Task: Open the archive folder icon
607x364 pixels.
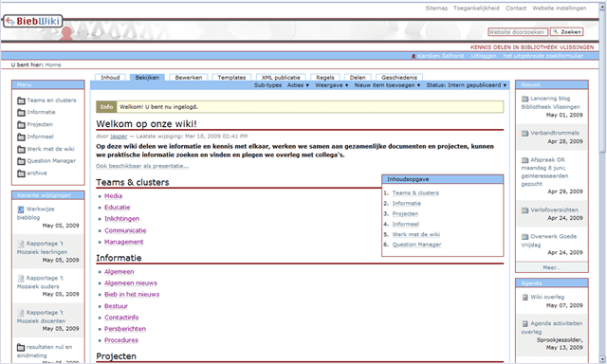Action: [21, 173]
